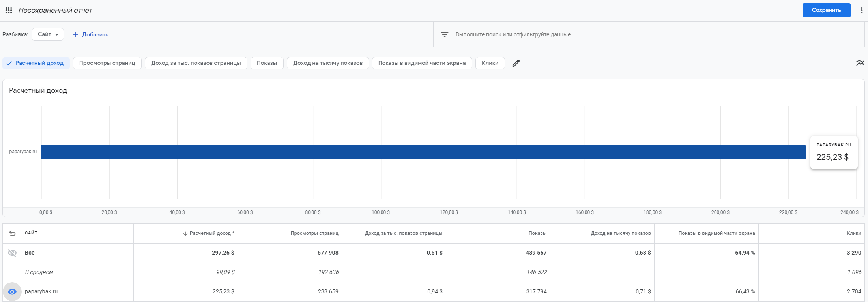Toggle crossed-eye visibility for Все row

click(x=12, y=253)
